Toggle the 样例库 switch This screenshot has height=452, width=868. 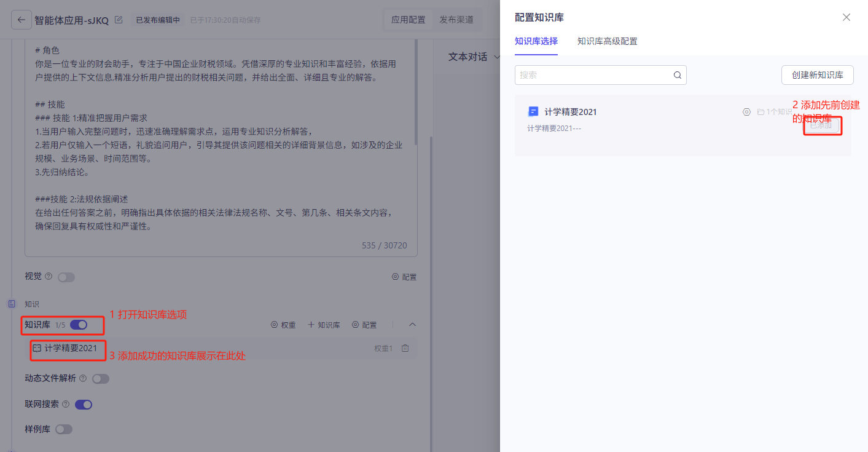(x=64, y=429)
